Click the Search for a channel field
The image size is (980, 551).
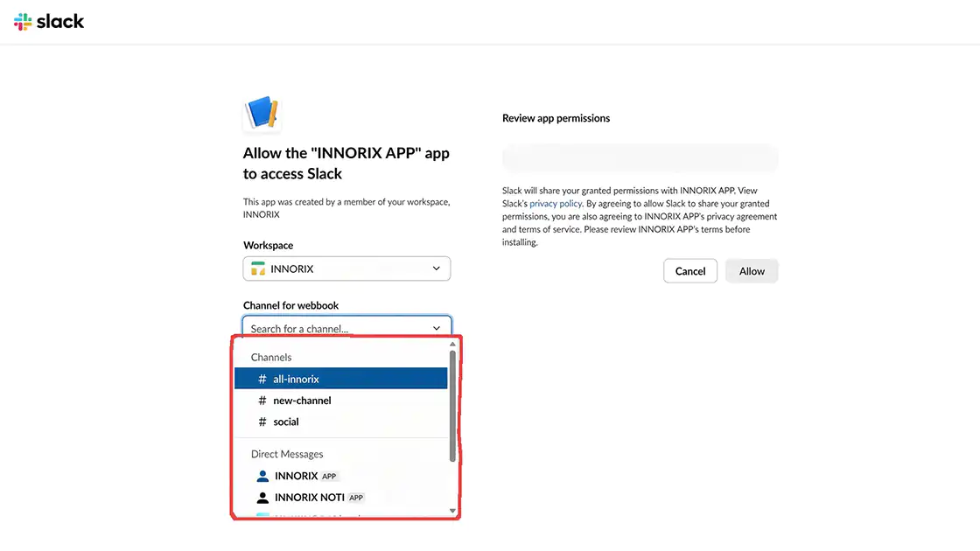pos(346,327)
